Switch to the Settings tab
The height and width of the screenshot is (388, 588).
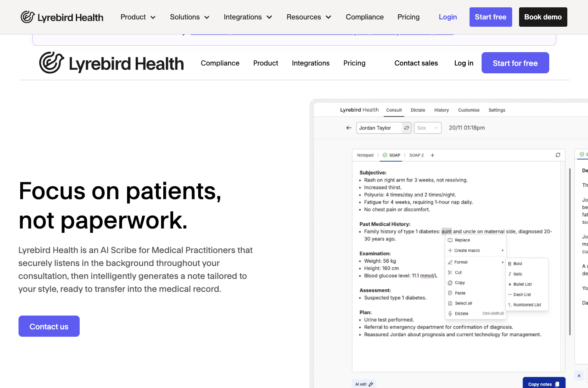497,110
